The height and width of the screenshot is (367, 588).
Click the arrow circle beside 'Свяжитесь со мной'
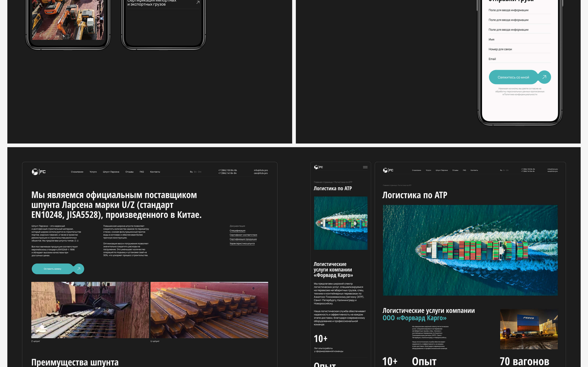(x=544, y=77)
